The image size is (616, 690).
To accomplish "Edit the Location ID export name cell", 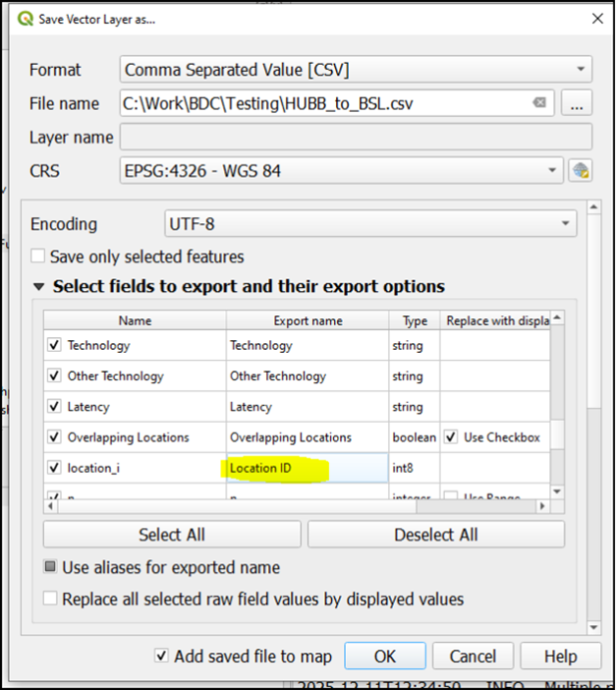I will tap(307, 468).
